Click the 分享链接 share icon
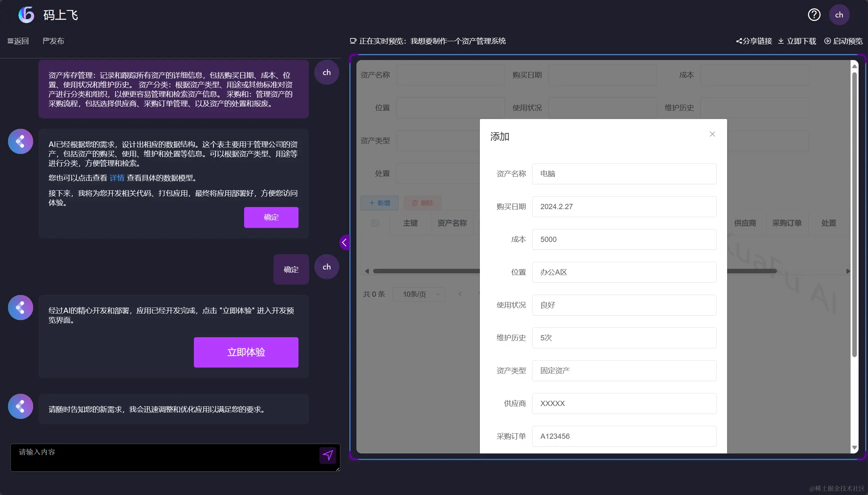Viewport: 868px width, 495px height. point(739,41)
